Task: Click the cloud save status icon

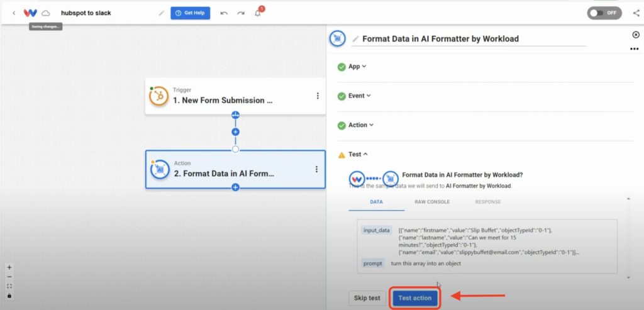Action: click(x=46, y=13)
